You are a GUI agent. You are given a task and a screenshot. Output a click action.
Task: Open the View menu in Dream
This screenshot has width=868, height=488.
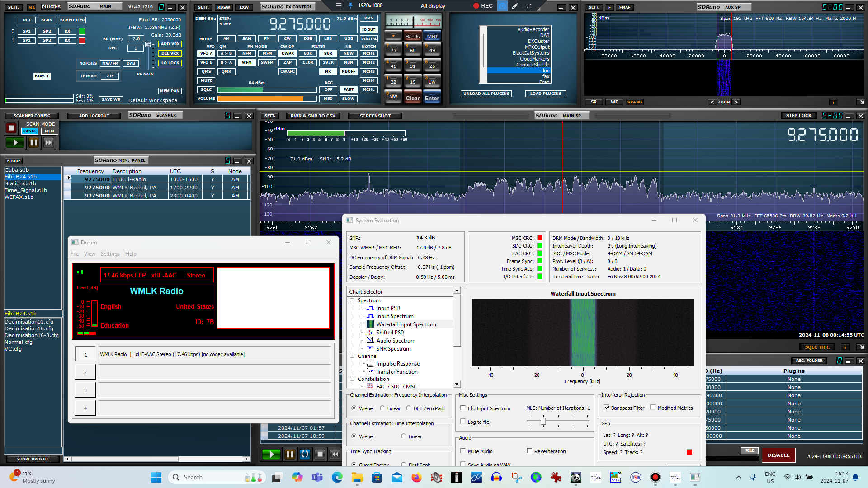pos(90,254)
